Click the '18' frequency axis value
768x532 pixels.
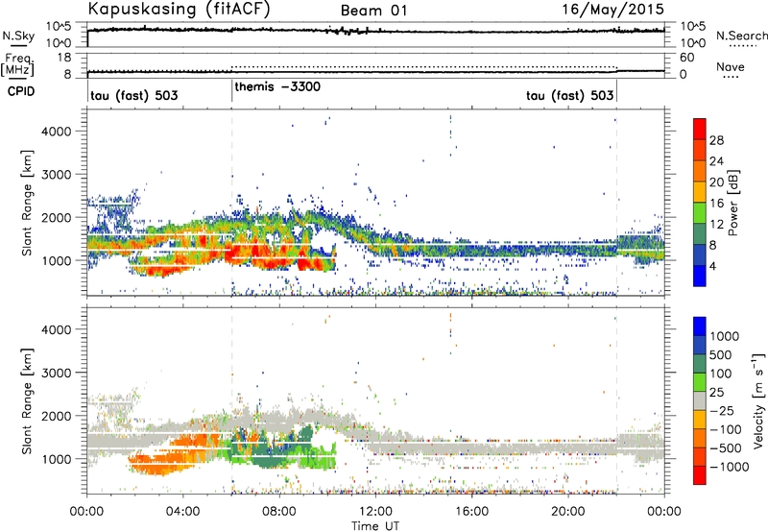point(64,58)
